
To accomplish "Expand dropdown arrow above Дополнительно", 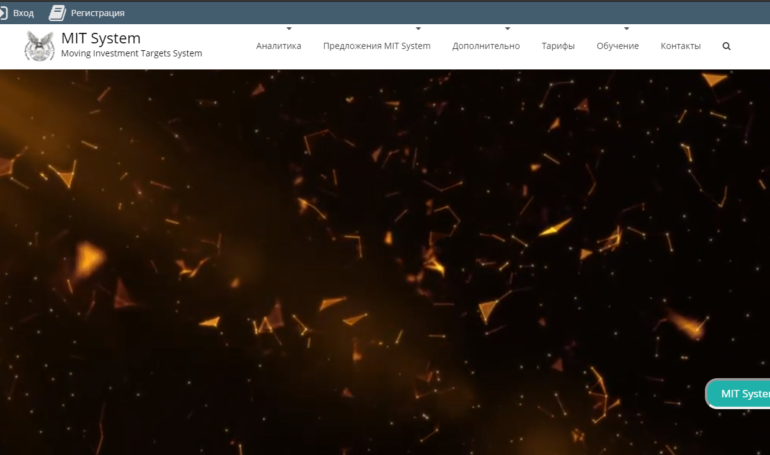I will [x=507, y=29].
